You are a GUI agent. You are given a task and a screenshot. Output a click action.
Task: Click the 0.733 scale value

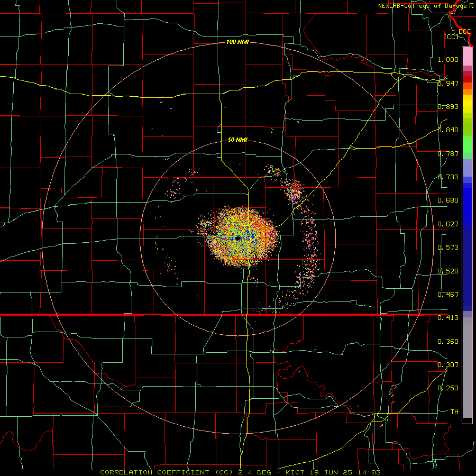[x=448, y=177]
